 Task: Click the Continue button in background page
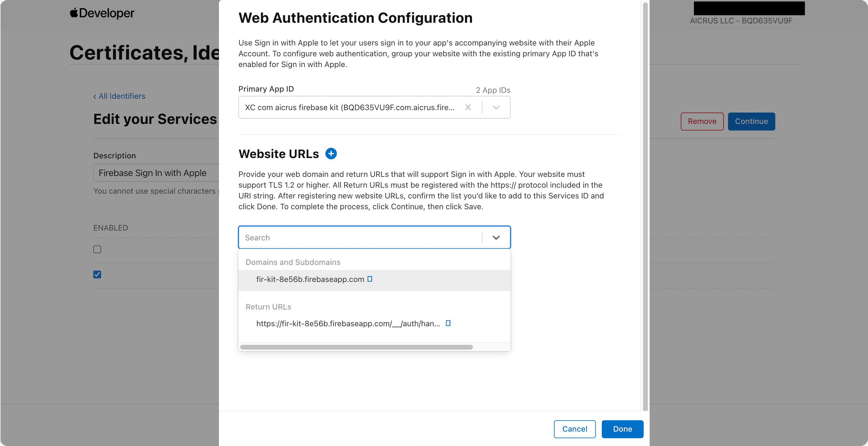pyautogui.click(x=751, y=121)
